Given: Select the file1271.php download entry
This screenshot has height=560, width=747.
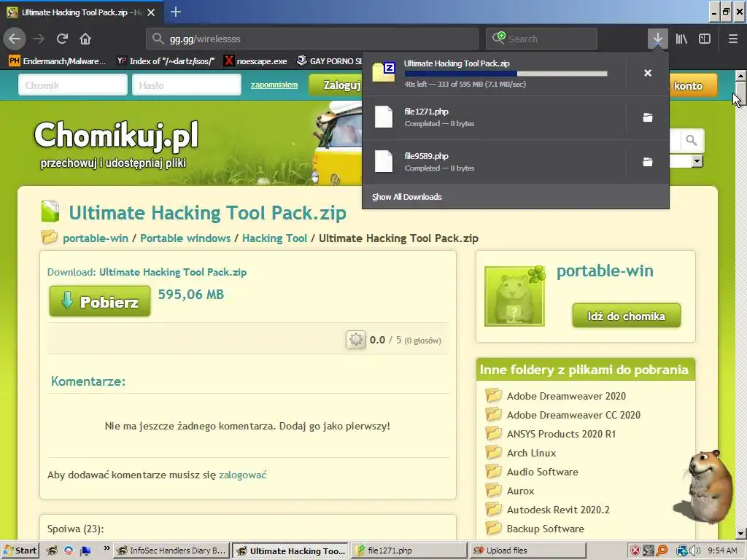Looking at the screenshot, I should click(x=494, y=117).
